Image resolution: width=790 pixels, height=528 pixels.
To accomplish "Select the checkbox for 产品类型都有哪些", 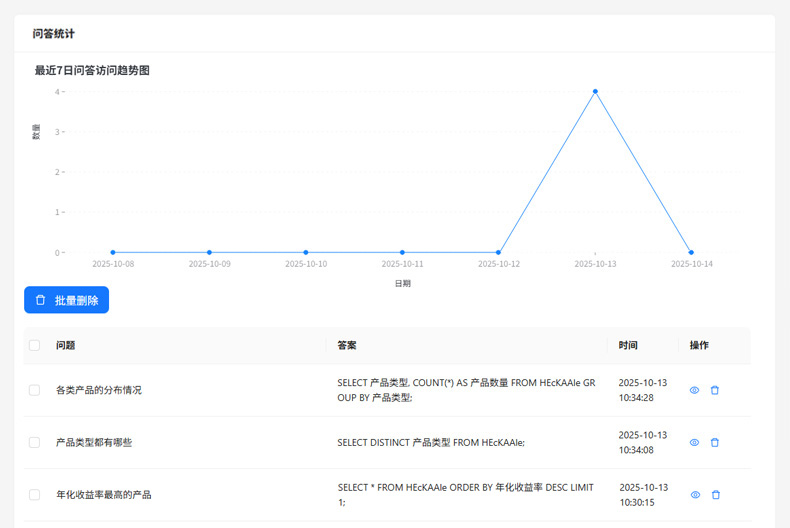I will pos(35,442).
